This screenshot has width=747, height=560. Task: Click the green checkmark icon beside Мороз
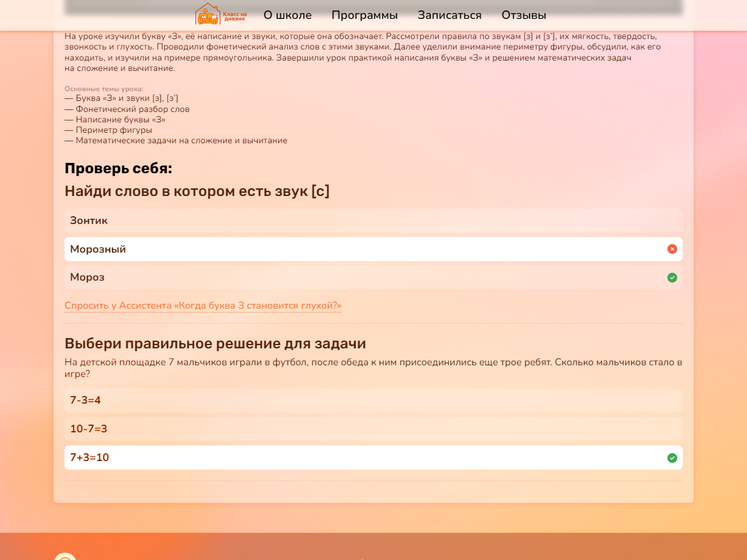672,277
